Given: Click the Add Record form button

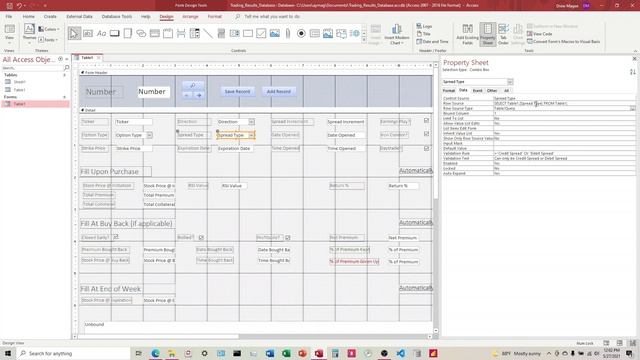Looking at the screenshot, I should click(279, 91).
